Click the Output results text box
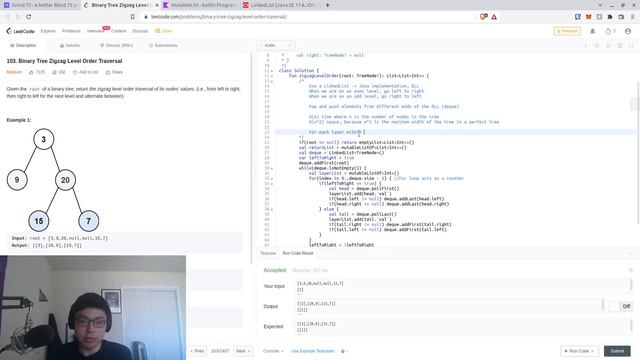Screen dimensions: 640x360 coord(449,307)
